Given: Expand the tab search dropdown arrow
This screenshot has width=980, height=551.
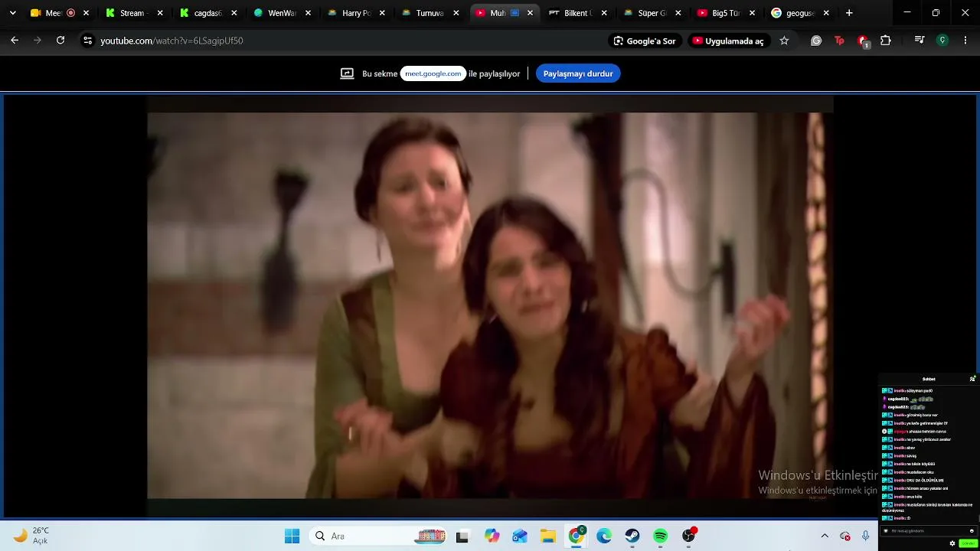Looking at the screenshot, I should 12,13.
